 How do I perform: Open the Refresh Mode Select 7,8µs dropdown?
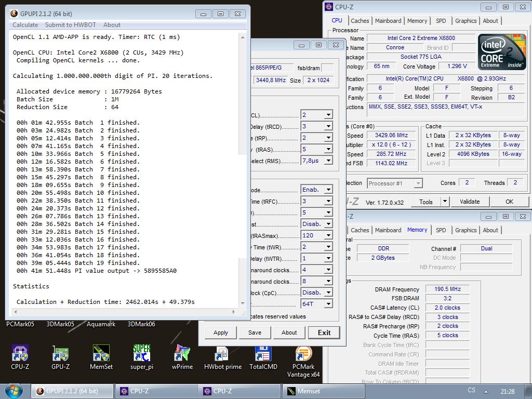click(328, 161)
